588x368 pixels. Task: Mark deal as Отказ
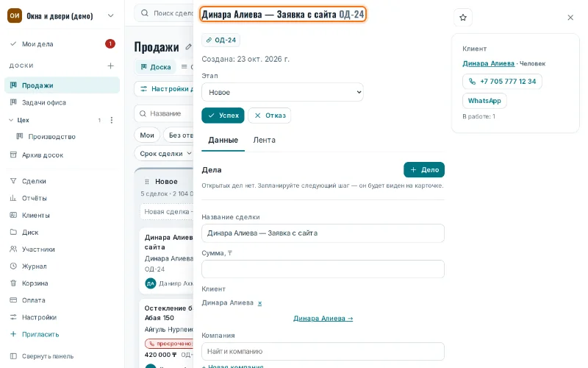click(269, 116)
